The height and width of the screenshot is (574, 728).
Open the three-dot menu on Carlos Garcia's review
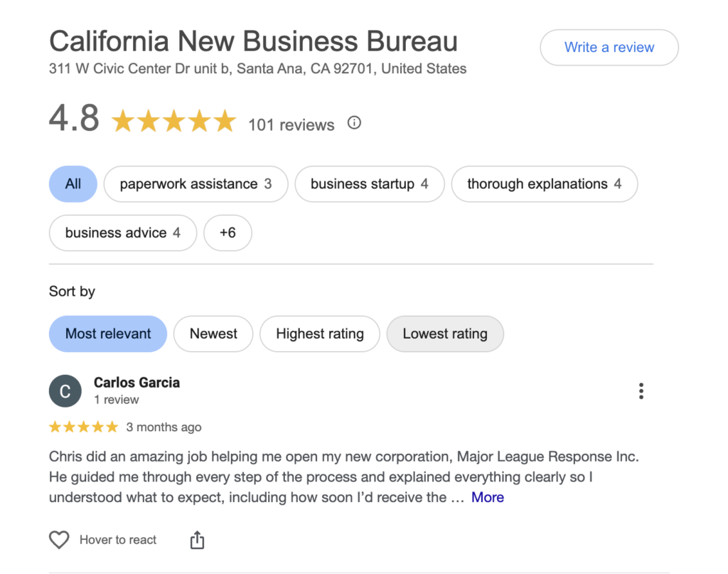pos(641,391)
